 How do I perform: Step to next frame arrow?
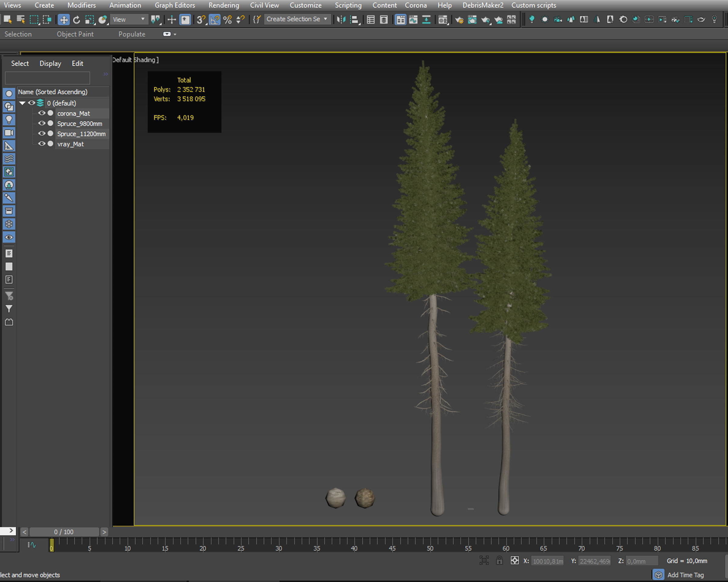104,532
